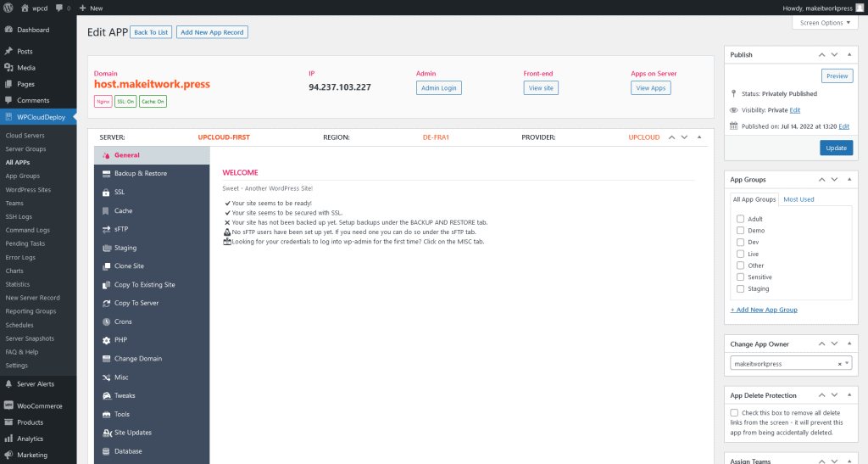868x464 pixels.
Task: Click the home icon beside wpcd
Action: (25, 8)
